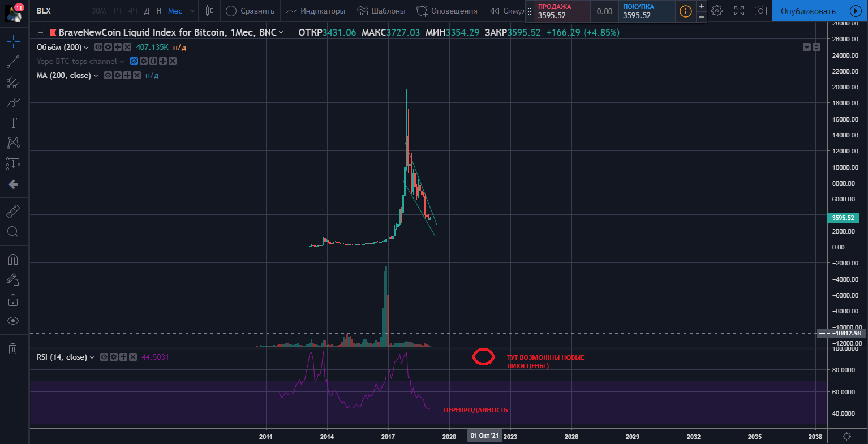This screenshot has width=868, height=444.
Task: Expand the RSI (14, close) menu
Action: pyautogui.click(x=92, y=357)
